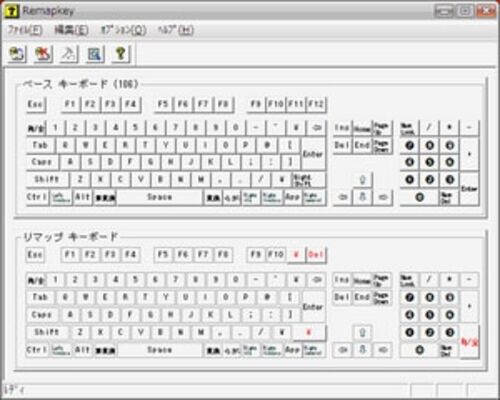This screenshot has width=500, height=400.
Task: Select the App key on the base keyboard
Action: tap(293, 197)
